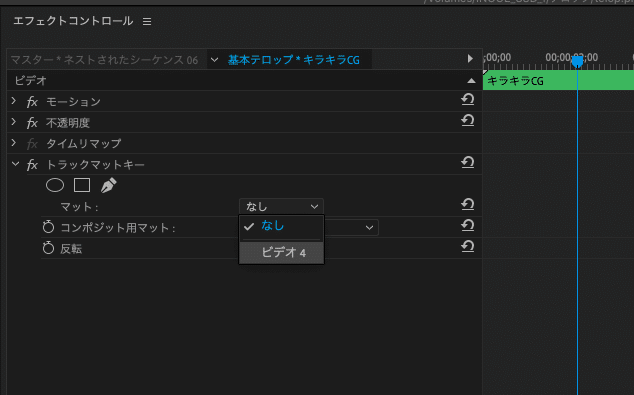Open the コンポジット用マット dropdown arrow
The height and width of the screenshot is (395, 634).
(369, 228)
